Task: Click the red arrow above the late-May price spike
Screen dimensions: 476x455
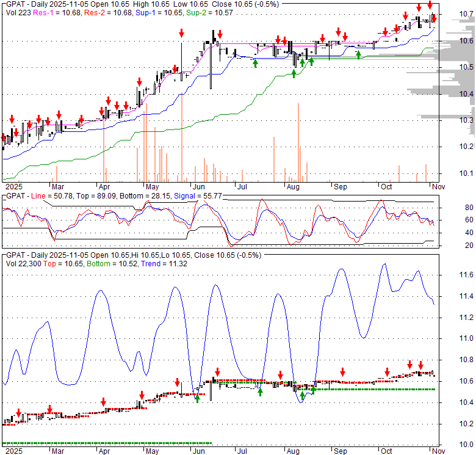Action: pos(182,34)
